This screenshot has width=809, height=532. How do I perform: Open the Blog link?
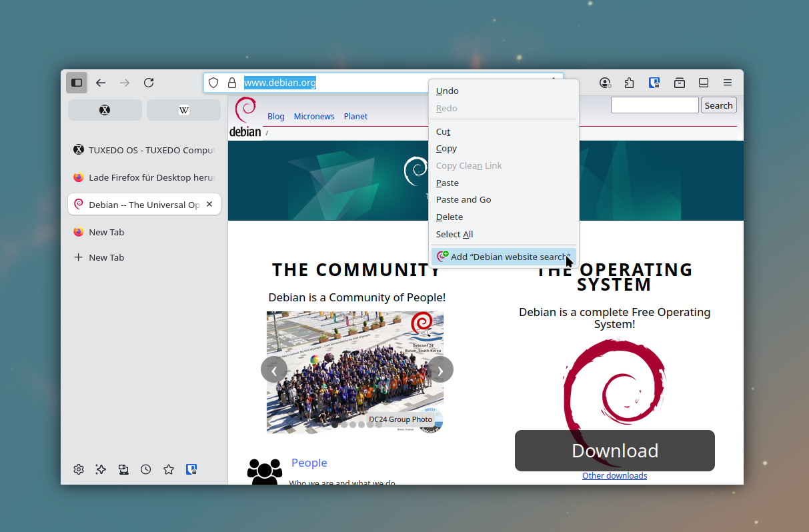tap(276, 117)
